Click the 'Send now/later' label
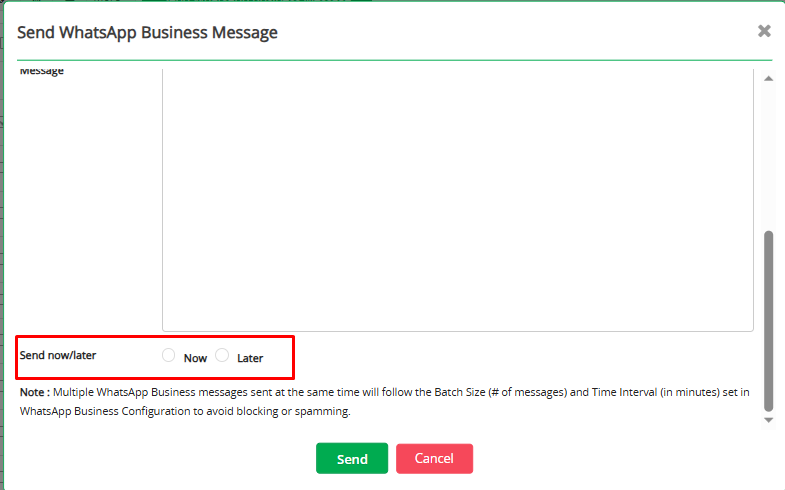 [58, 355]
